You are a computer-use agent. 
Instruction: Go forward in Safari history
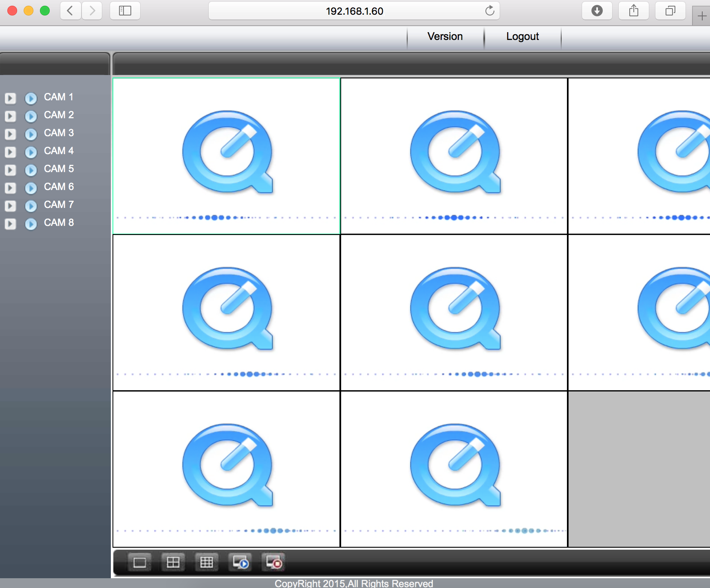click(x=92, y=11)
